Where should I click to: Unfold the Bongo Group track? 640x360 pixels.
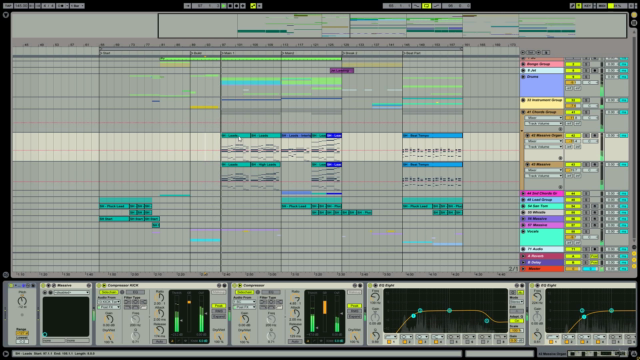523,64
